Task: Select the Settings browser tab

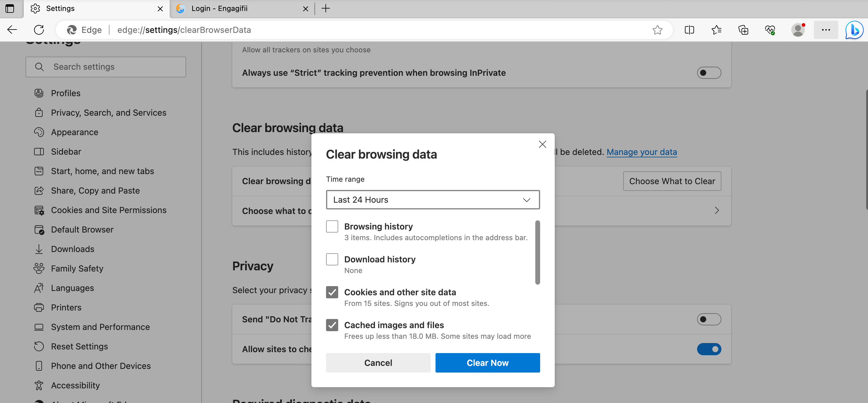Action: pos(96,9)
